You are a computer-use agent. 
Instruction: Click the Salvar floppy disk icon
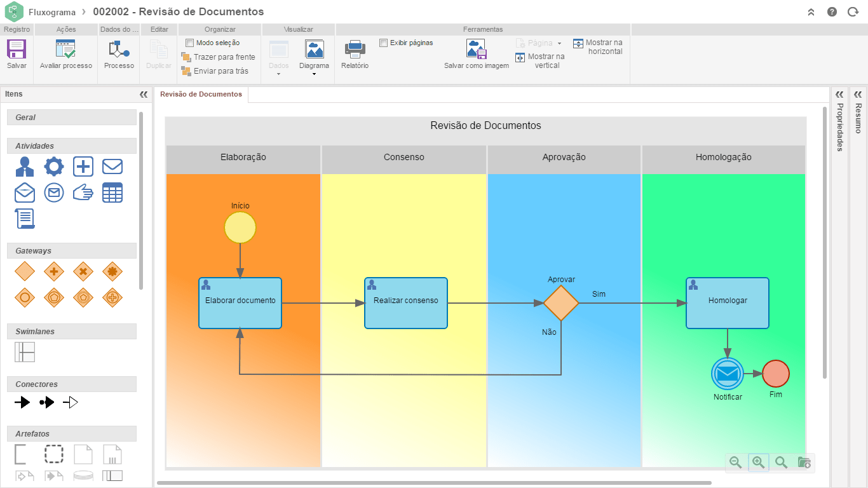tap(17, 49)
